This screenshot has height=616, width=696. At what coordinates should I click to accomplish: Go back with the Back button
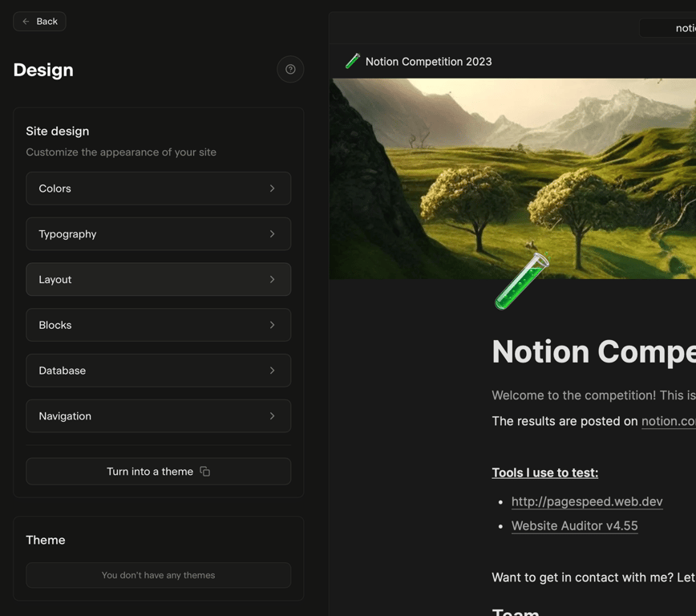(x=39, y=22)
